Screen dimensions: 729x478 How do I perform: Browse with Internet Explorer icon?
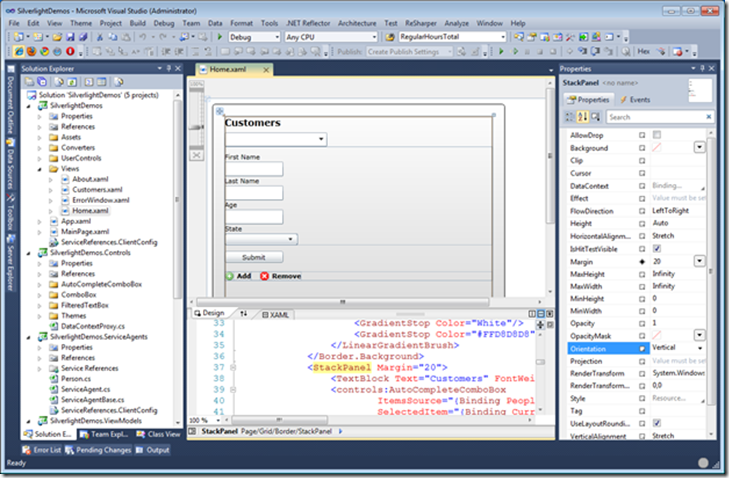[19, 52]
